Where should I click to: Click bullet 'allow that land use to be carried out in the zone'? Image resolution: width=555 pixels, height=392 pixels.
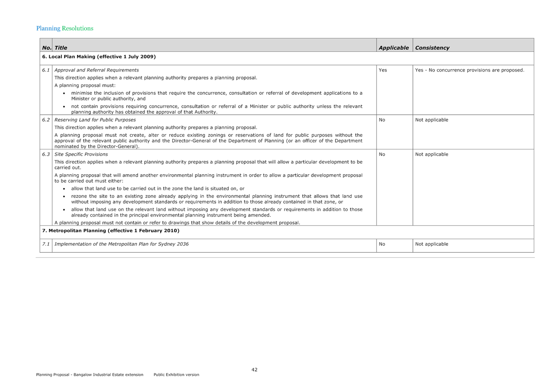pos(157,188)
